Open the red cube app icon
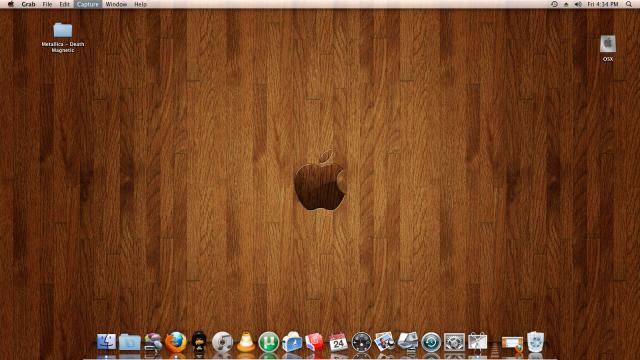The width and height of the screenshot is (640, 360). (x=315, y=342)
